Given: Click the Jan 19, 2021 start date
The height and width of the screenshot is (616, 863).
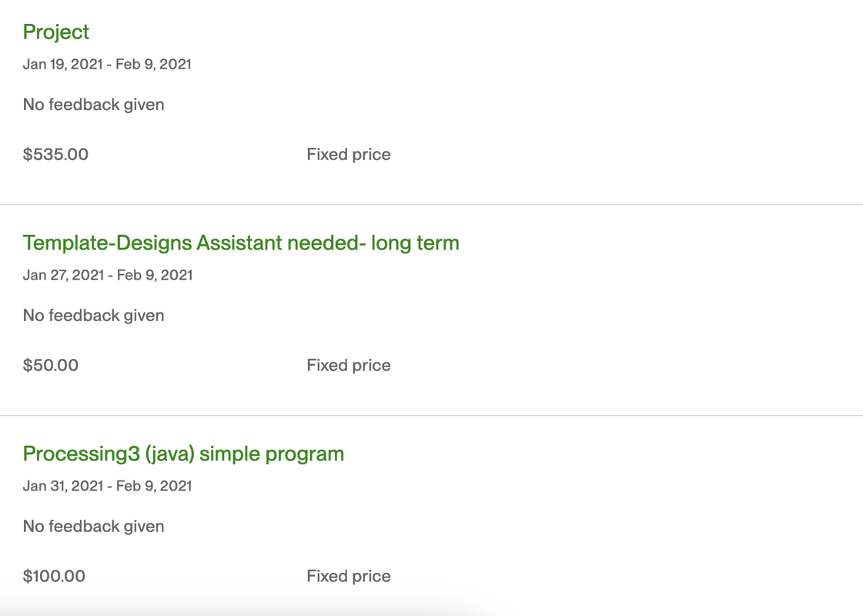Looking at the screenshot, I should click(x=62, y=64).
